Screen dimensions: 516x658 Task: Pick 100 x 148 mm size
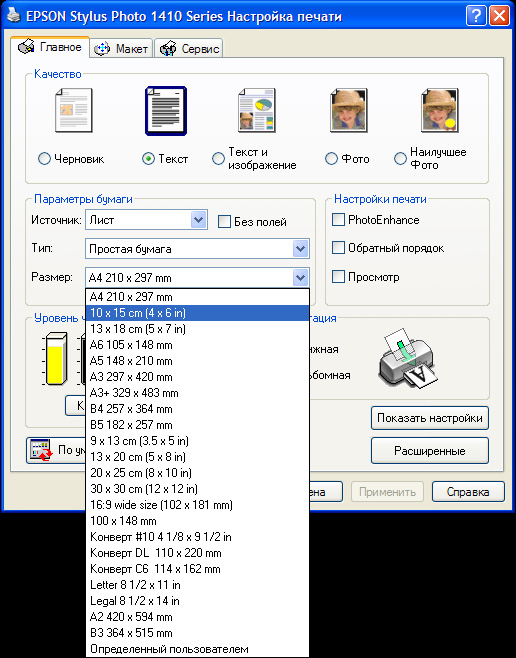197,521
